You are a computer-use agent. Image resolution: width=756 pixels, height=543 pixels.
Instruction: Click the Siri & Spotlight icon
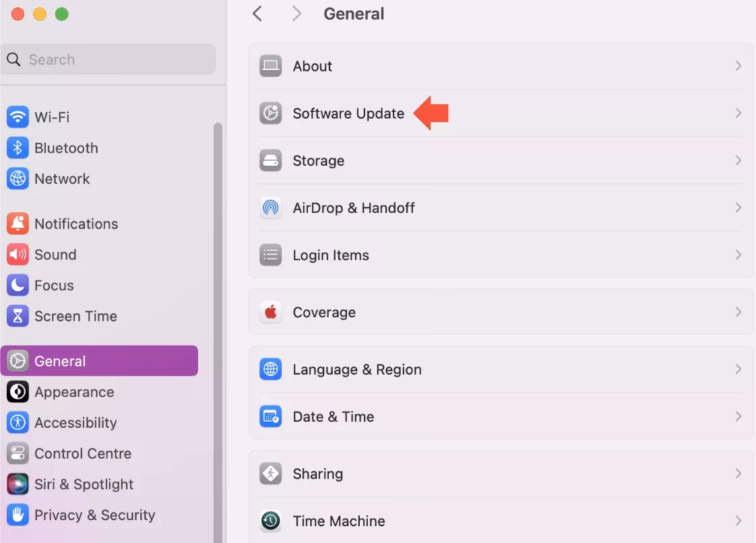coord(17,484)
